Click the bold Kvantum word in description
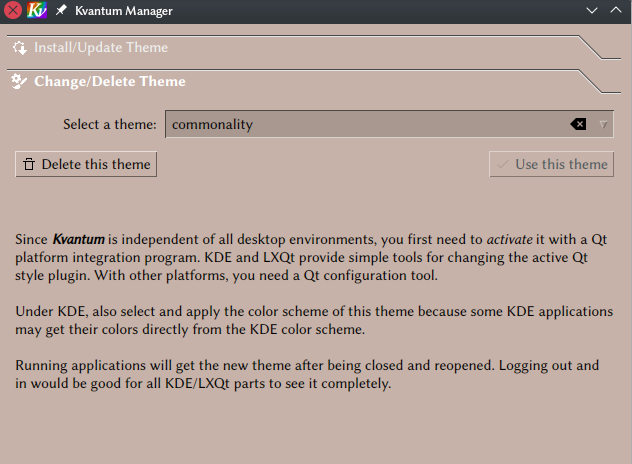This screenshot has width=632, height=464. pyautogui.click(x=79, y=239)
